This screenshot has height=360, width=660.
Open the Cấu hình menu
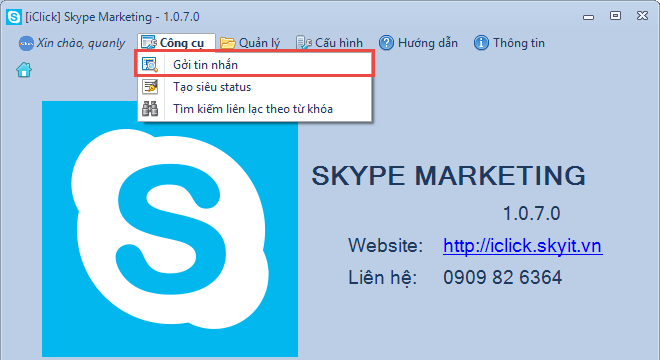[329, 43]
